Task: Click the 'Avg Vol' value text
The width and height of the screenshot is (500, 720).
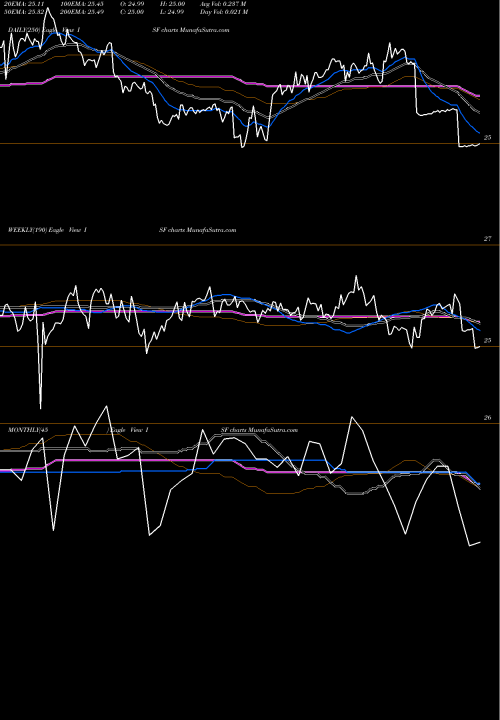Action: [223, 4]
